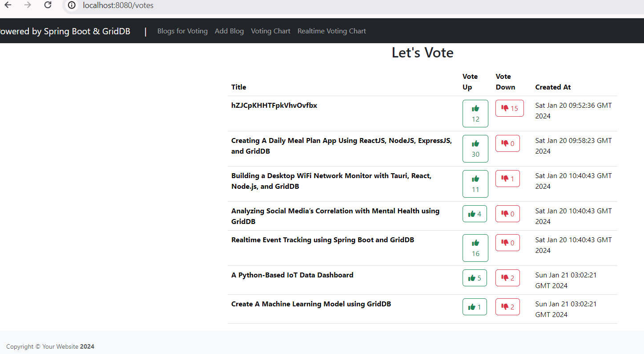The image size is (644, 354).
Task: Downvote the Desktop WiFi Network Monitor blog
Action: [507, 179]
